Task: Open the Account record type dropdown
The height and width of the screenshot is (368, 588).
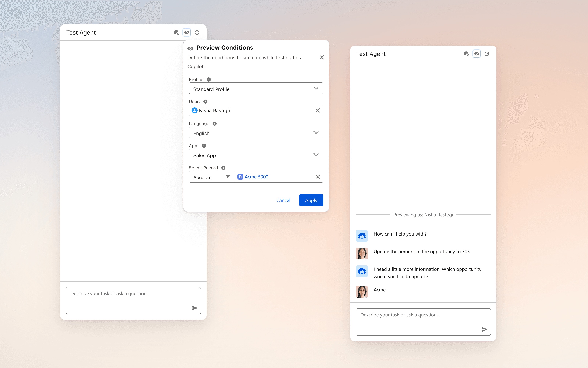Action: tap(212, 177)
